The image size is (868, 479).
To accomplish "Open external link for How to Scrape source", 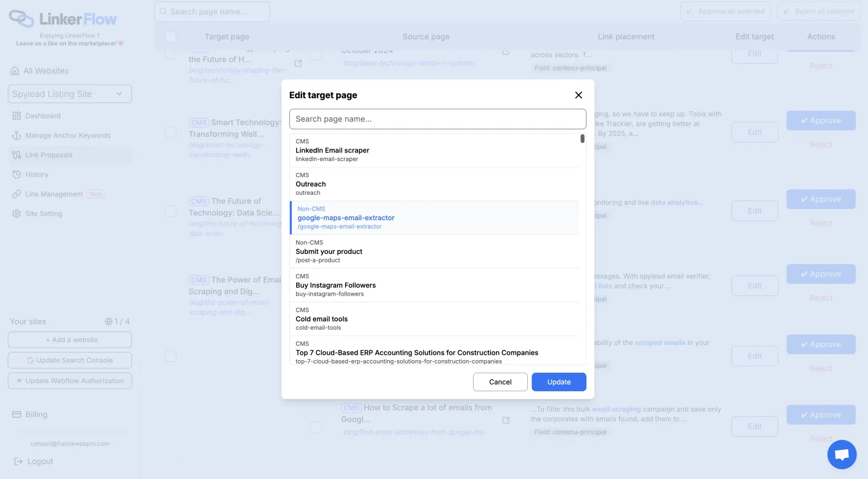I will [x=506, y=420].
